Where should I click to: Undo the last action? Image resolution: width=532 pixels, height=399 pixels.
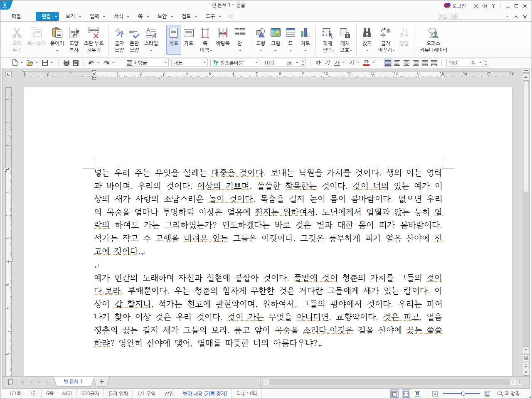[x=91, y=63]
